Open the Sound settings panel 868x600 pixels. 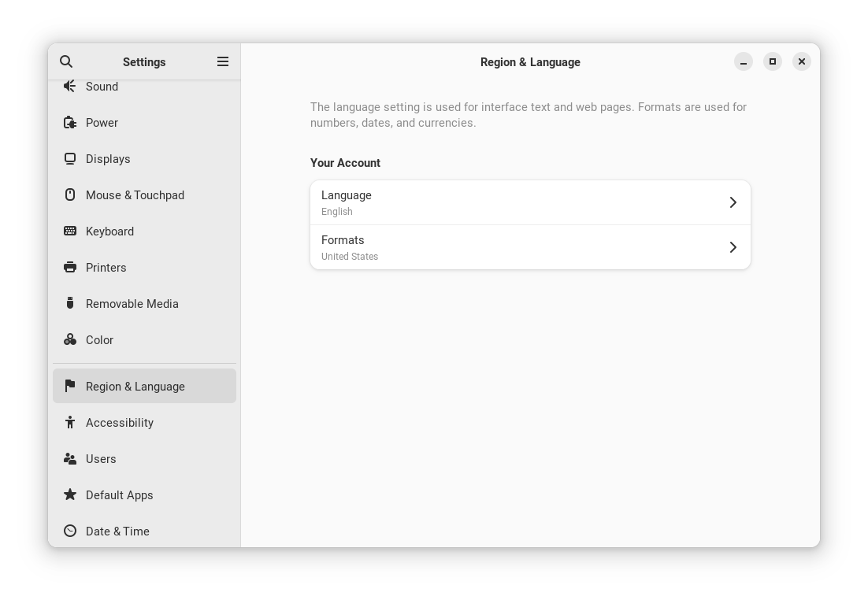coord(144,87)
